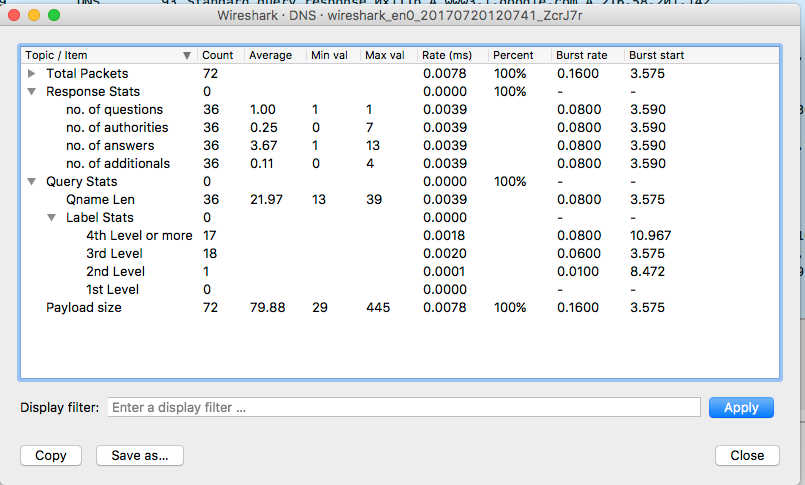805x485 pixels.
Task: Sort by the Topic / Item column header
Action: click(x=100, y=55)
